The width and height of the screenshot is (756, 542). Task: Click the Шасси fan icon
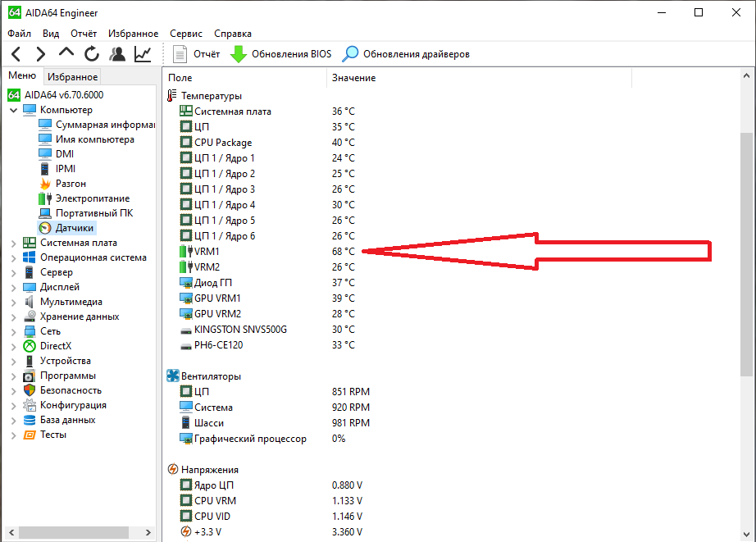pyautogui.click(x=185, y=423)
